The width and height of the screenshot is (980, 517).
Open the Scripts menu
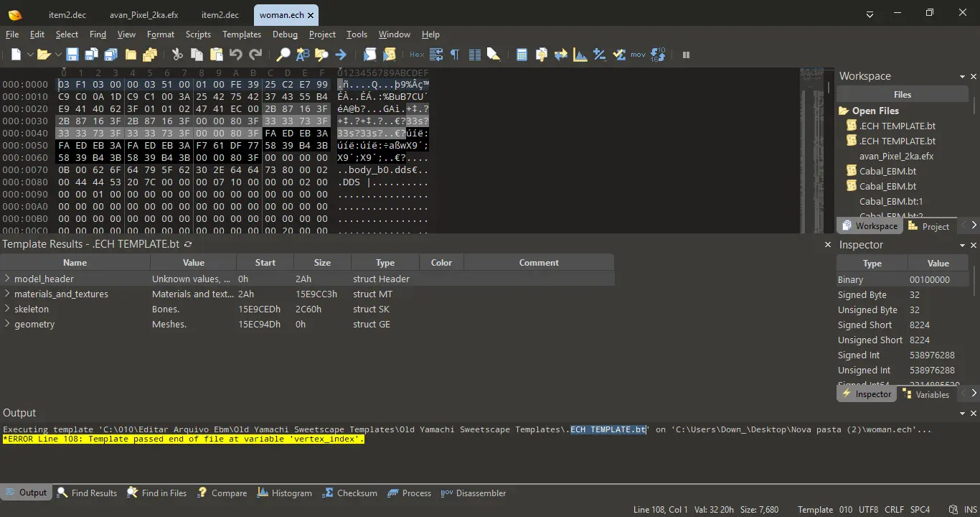pos(198,34)
